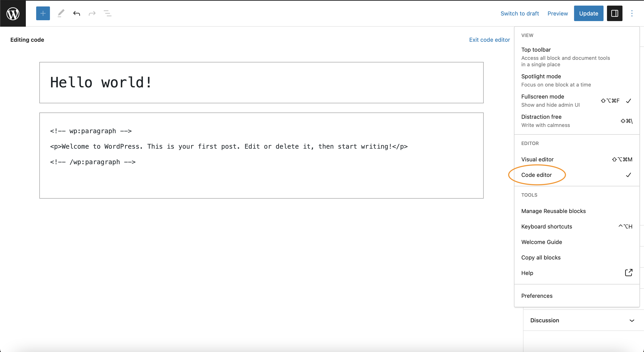Select Code editor menu item
Viewport: 644px width, 352px height.
[577, 175]
